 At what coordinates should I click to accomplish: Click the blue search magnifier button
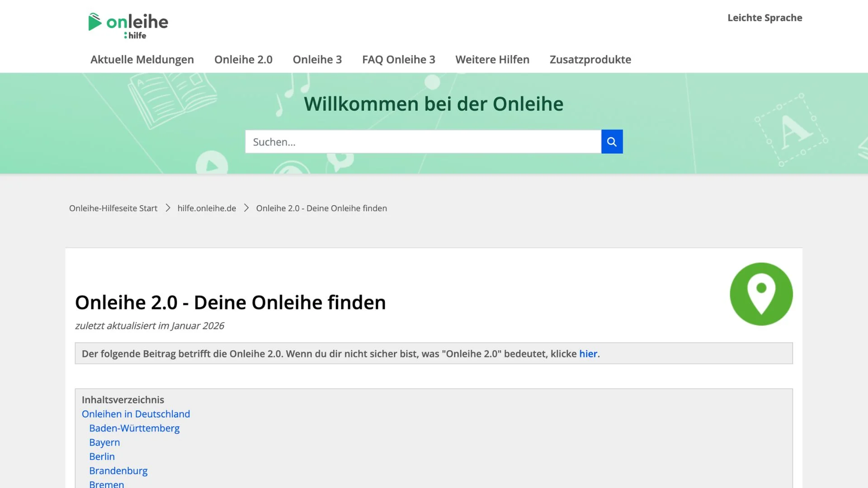click(612, 142)
